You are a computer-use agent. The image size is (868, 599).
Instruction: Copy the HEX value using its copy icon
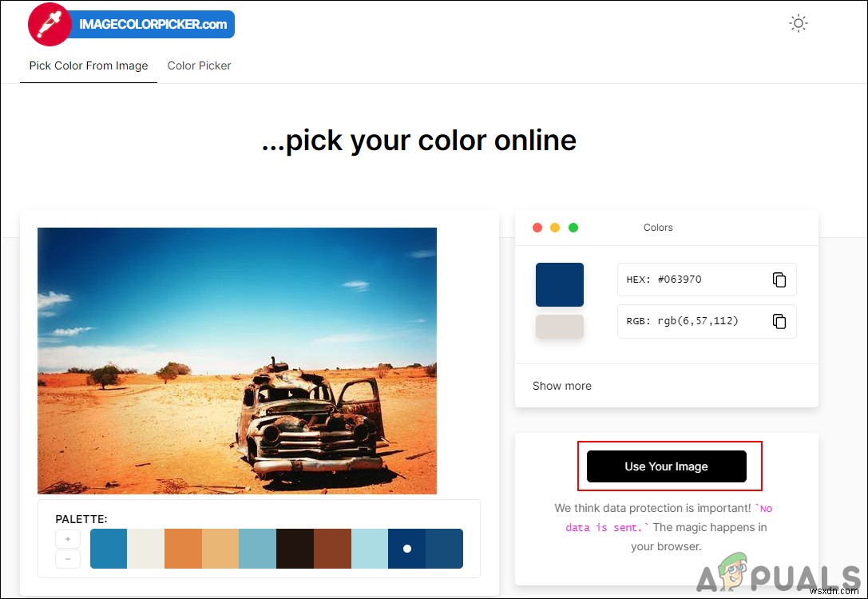coord(779,280)
